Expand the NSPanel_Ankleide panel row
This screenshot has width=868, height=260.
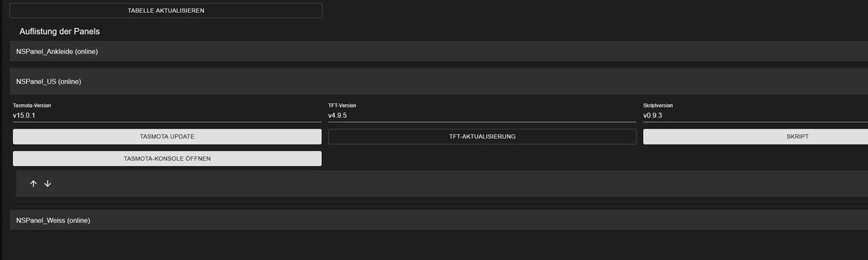(439, 51)
